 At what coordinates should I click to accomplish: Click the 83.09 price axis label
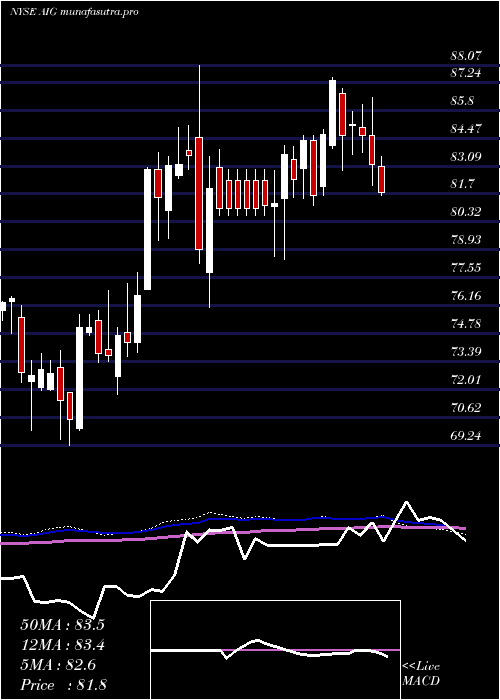[466, 157]
